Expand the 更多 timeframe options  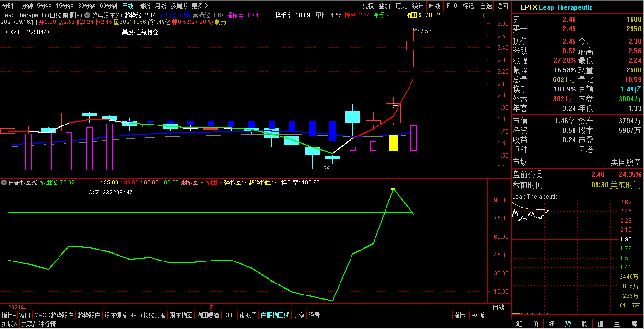coord(199,6)
